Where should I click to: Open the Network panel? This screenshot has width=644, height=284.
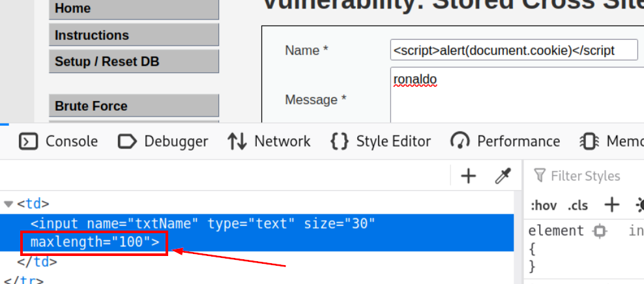tap(269, 141)
